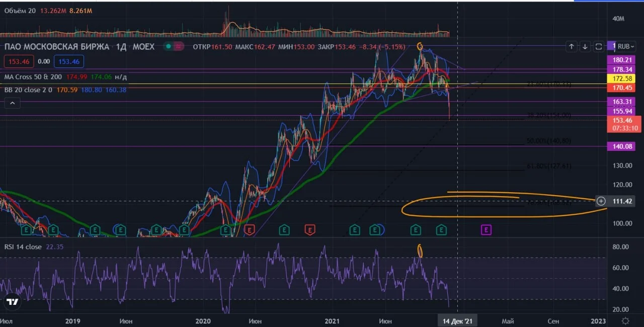Click the 2020 label on time axis
Image resolution: width=644 pixels, height=327 pixels.
point(203,320)
